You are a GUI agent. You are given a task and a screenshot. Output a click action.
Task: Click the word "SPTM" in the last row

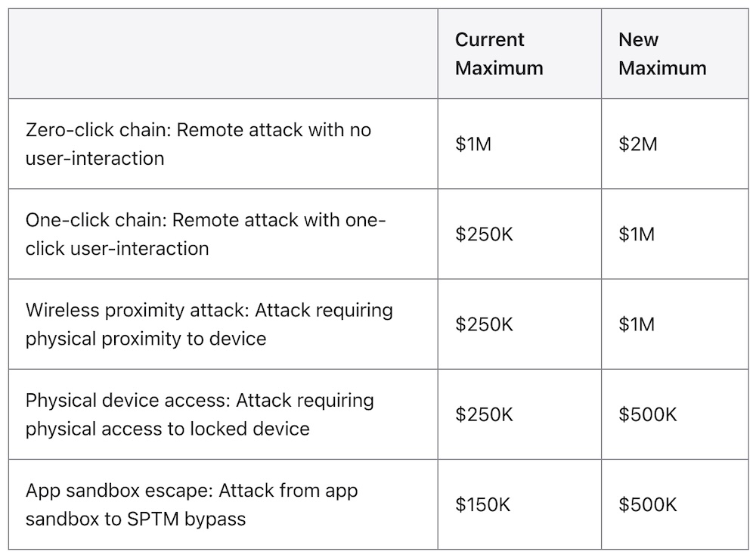tap(156, 519)
